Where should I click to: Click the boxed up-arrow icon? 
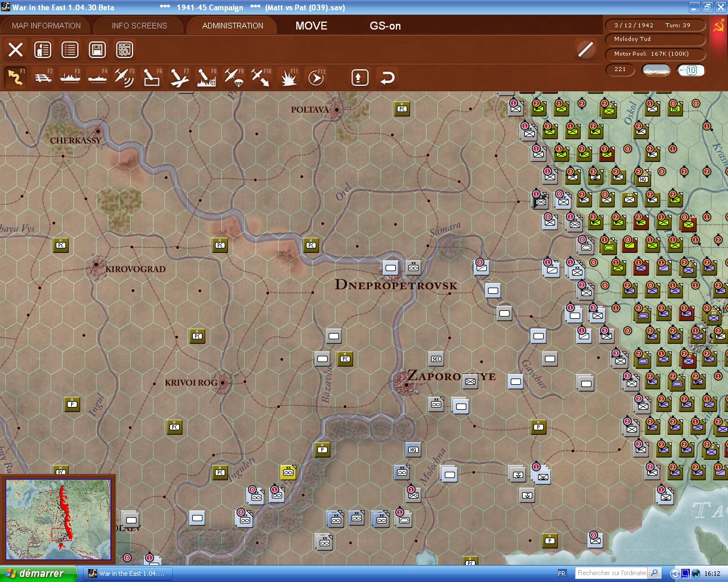pos(359,77)
